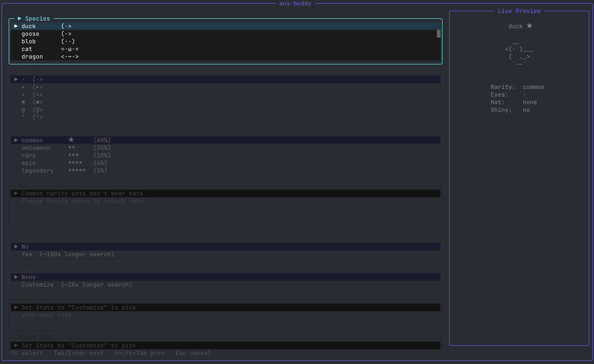Pick the blob species row
The height and width of the screenshot is (364, 594).
pos(225,41)
